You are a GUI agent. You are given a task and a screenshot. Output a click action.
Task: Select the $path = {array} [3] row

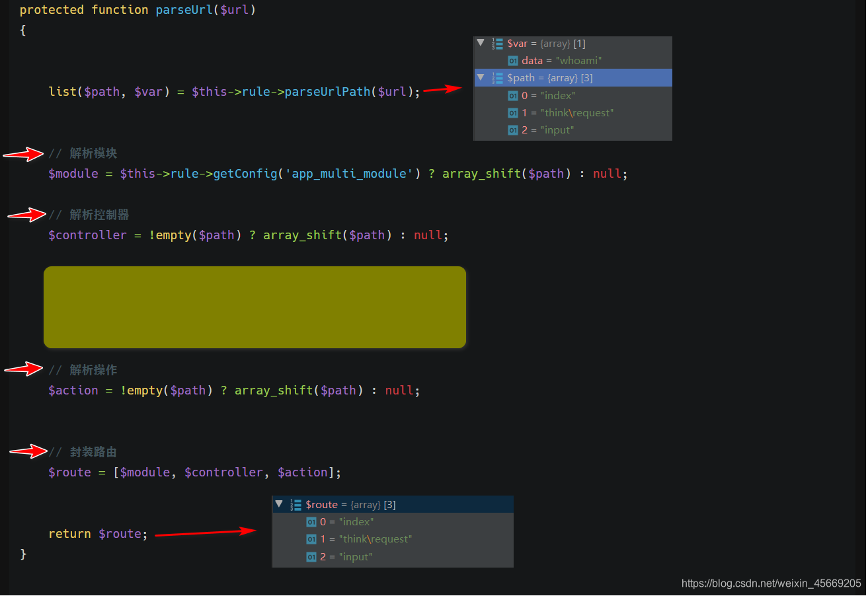pyautogui.click(x=573, y=78)
